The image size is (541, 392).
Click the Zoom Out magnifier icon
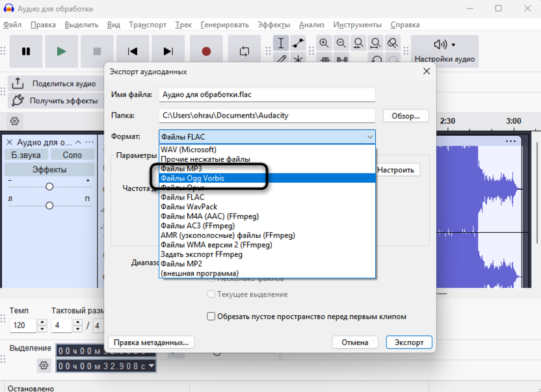[x=341, y=43]
